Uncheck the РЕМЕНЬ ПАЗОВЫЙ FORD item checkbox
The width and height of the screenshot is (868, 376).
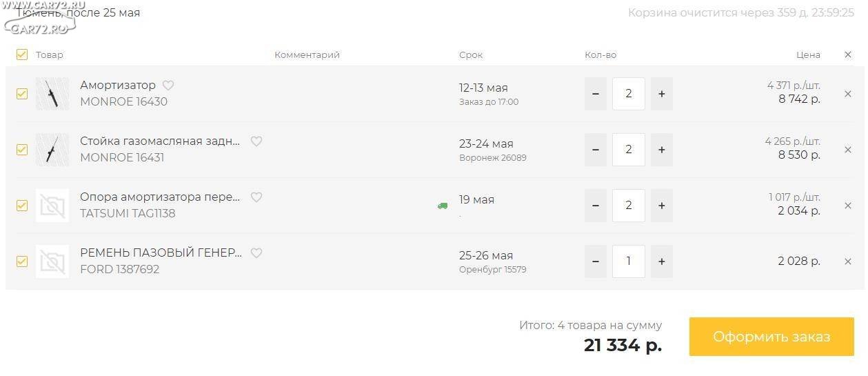pos(22,261)
